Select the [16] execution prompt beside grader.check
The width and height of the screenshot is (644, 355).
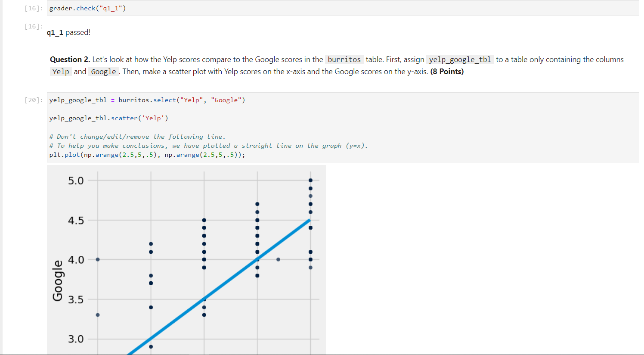pos(33,8)
